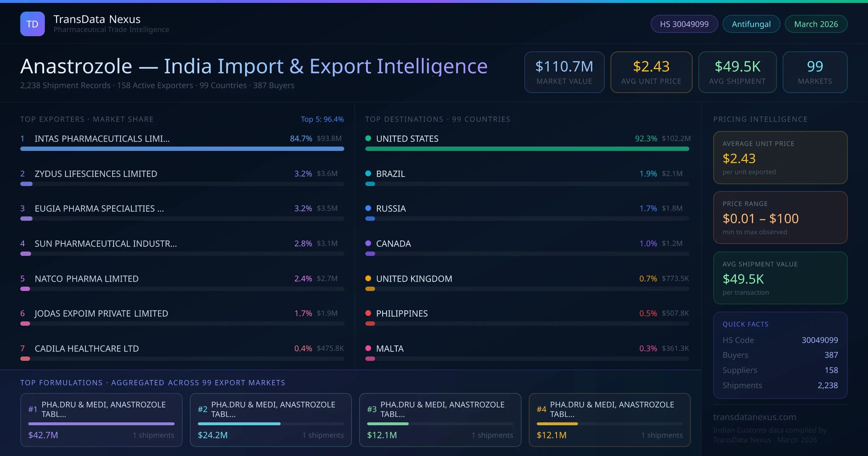
Task: Click Intas Pharmaceuticals market share bar
Action: click(x=182, y=149)
